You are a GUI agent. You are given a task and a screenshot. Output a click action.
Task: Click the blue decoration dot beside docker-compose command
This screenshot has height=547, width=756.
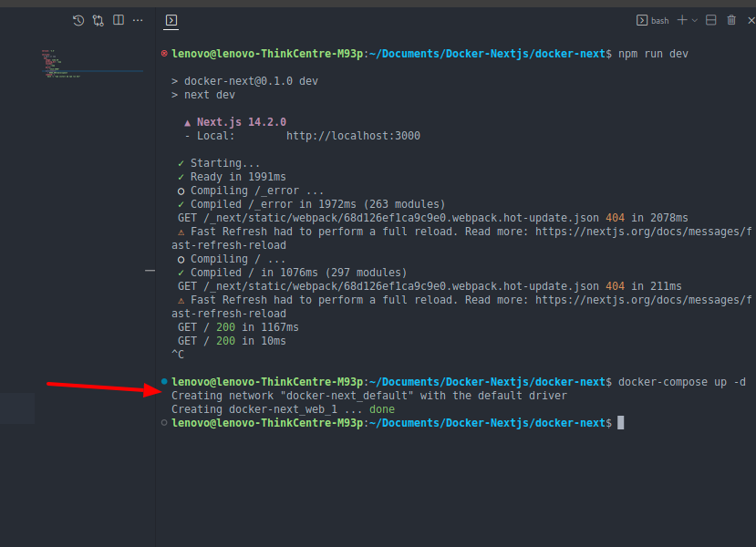164,381
